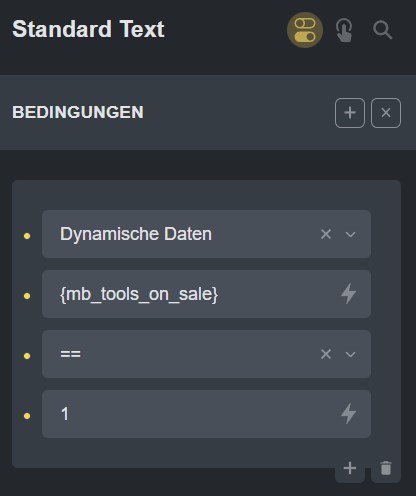The width and height of the screenshot is (416, 496).
Task: Select the == operator combo box
Action: point(206,354)
